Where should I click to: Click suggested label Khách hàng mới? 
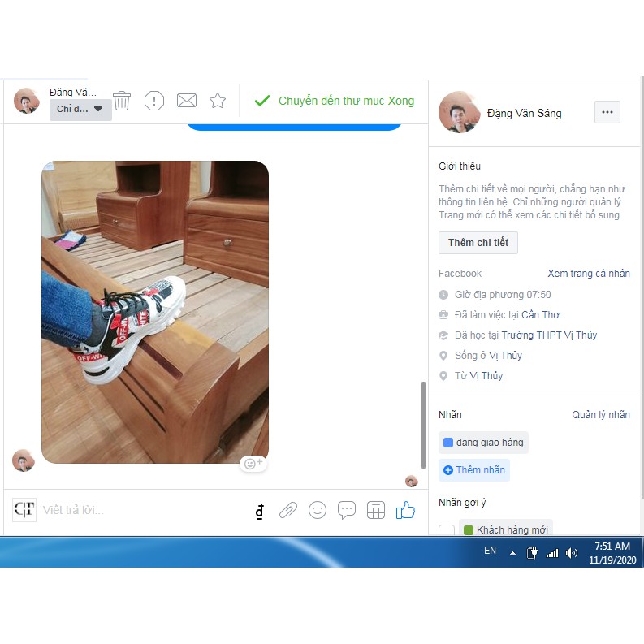tap(506, 529)
